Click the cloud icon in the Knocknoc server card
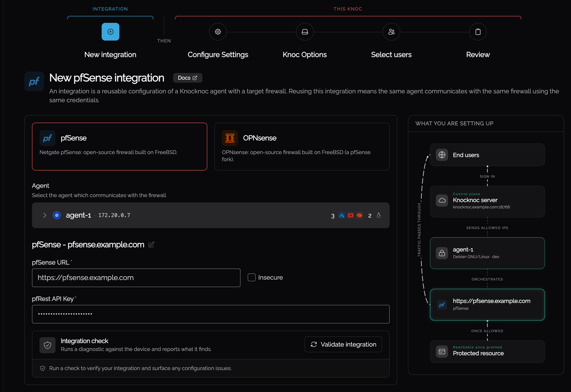This screenshot has height=392, width=571. pyautogui.click(x=442, y=200)
